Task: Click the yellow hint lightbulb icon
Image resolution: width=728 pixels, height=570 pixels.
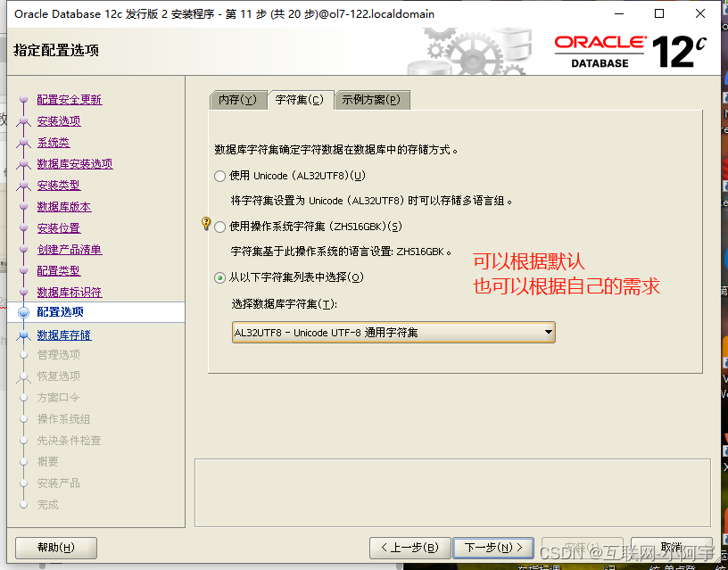Action: point(207,224)
